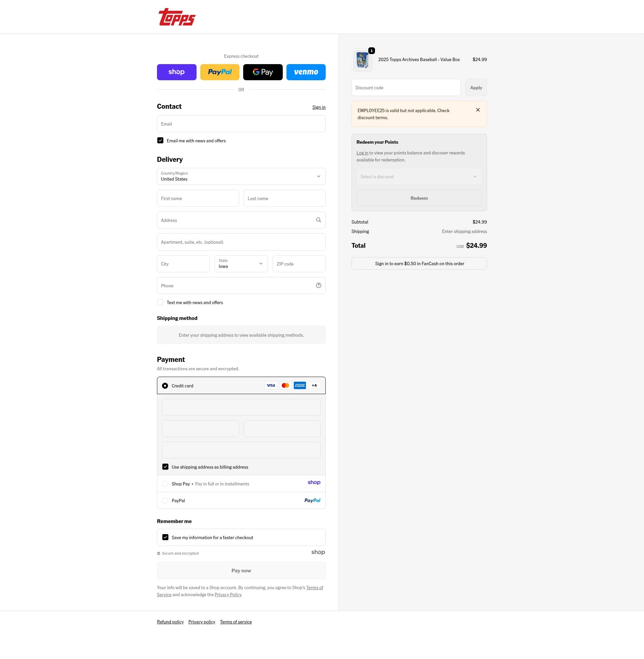Choose PayPal express checkout button
Image resolution: width=644 pixels, height=659 pixels.
point(220,72)
